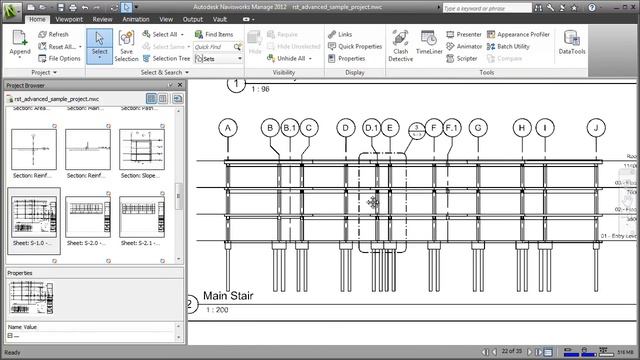Click the favorites star icon in title bar

pos(574,8)
